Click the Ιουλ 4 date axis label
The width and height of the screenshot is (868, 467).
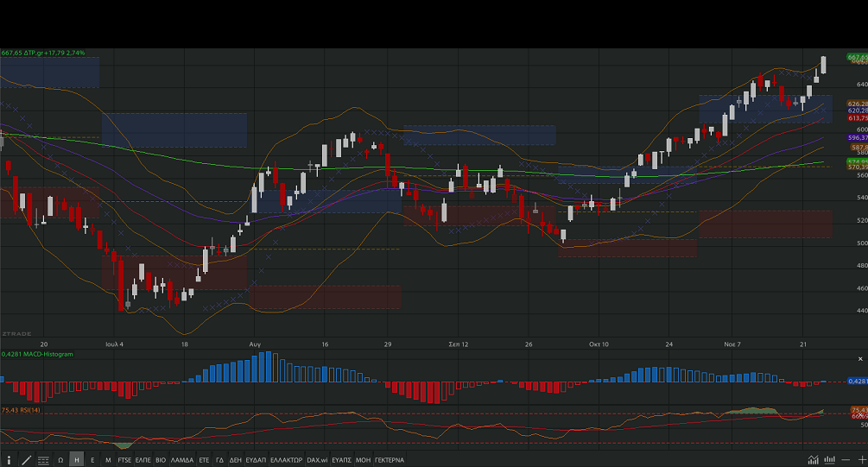[114, 344]
